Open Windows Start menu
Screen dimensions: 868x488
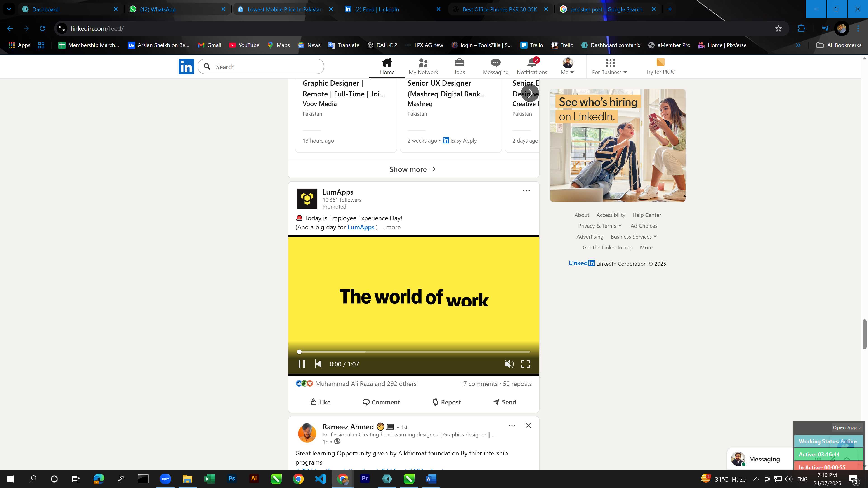pyautogui.click(x=10, y=479)
